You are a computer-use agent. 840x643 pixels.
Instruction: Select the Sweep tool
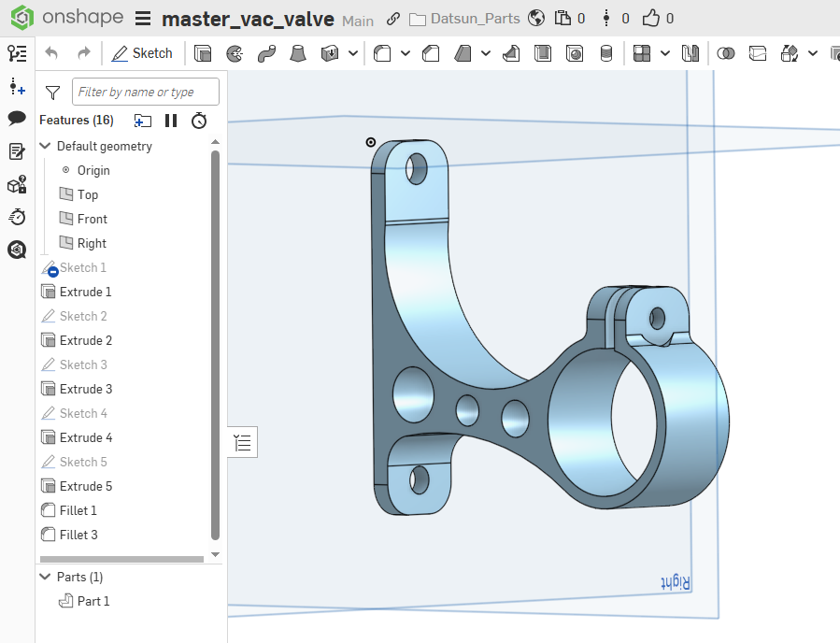(x=266, y=53)
